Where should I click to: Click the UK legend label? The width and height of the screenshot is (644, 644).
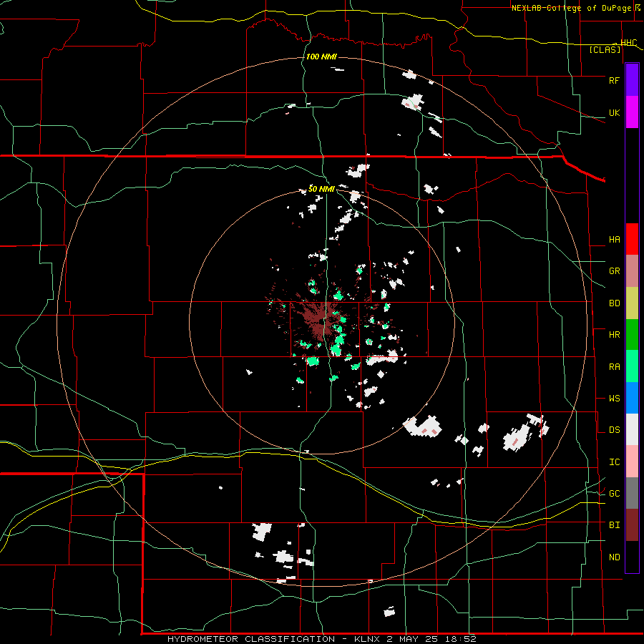coord(614,112)
